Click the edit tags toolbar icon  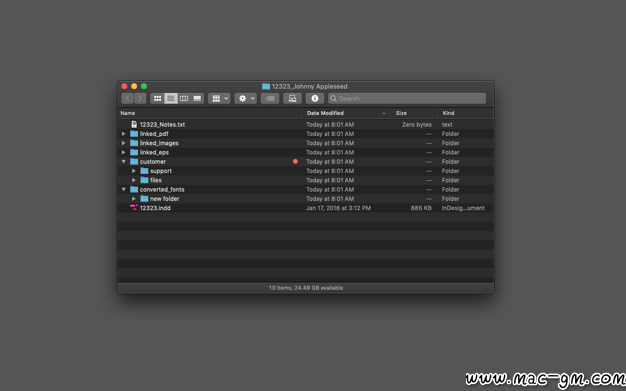pos(270,98)
